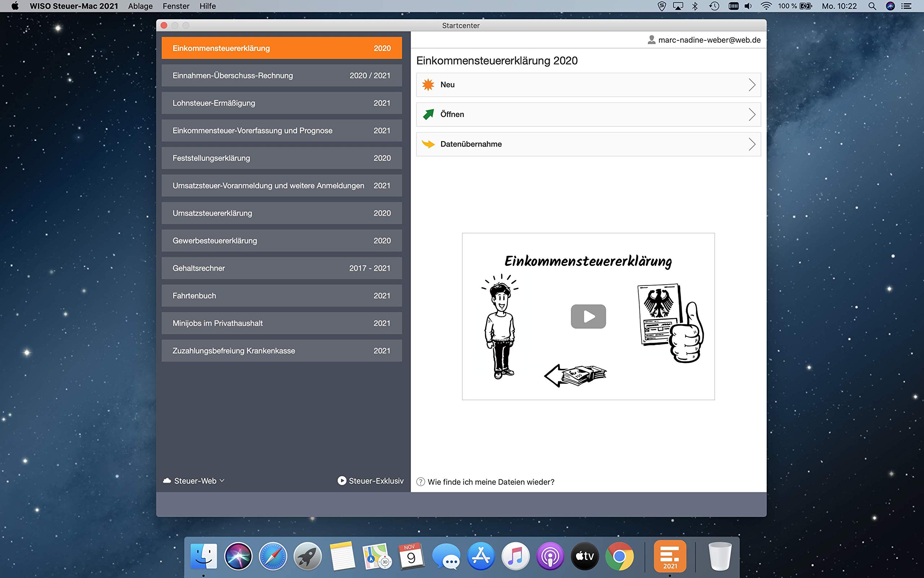Select Gewerbesteuererklärung 2020
This screenshot has width=924, height=578.
coord(282,241)
